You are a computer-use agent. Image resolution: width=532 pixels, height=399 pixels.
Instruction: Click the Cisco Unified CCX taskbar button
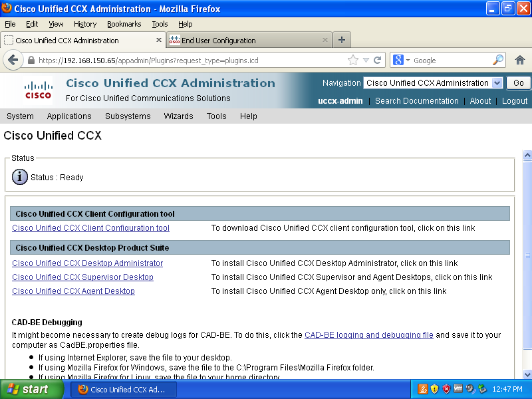[x=124, y=390]
